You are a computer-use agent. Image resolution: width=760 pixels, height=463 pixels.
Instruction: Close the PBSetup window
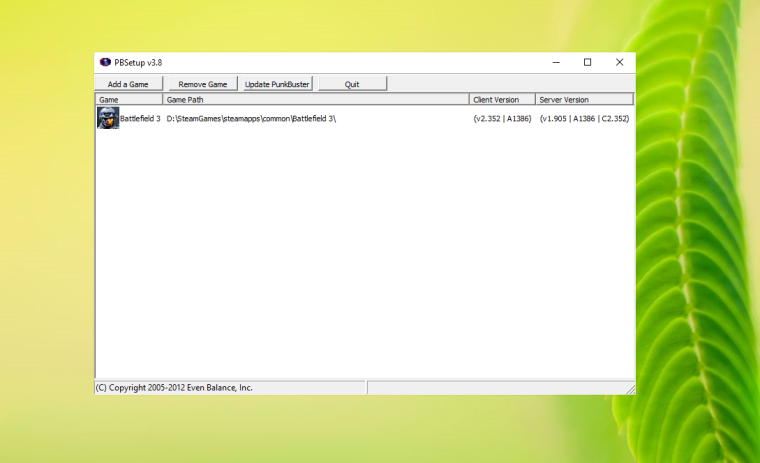619,63
